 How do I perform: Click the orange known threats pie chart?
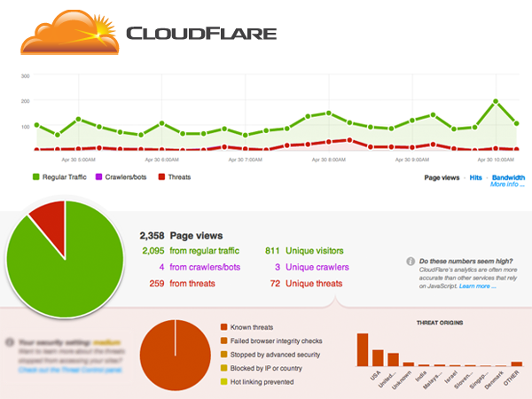(x=175, y=353)
